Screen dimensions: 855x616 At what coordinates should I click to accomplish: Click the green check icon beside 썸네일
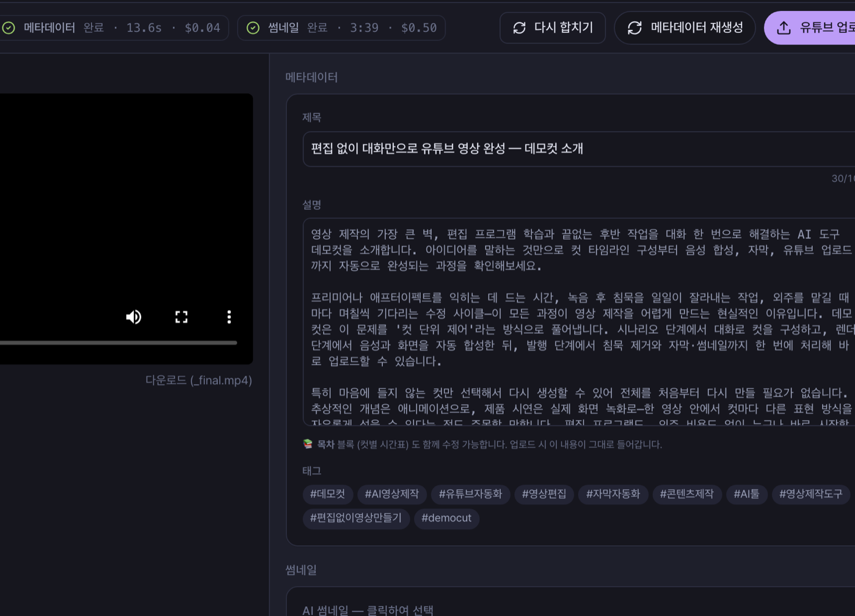point(253,28)
